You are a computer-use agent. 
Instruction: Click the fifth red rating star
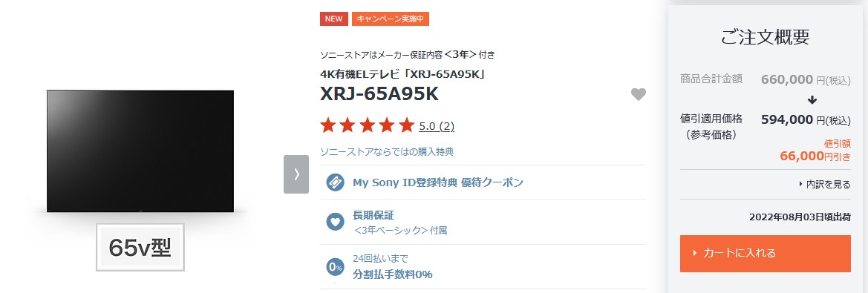pyautogui.click(x=407, y=125)
